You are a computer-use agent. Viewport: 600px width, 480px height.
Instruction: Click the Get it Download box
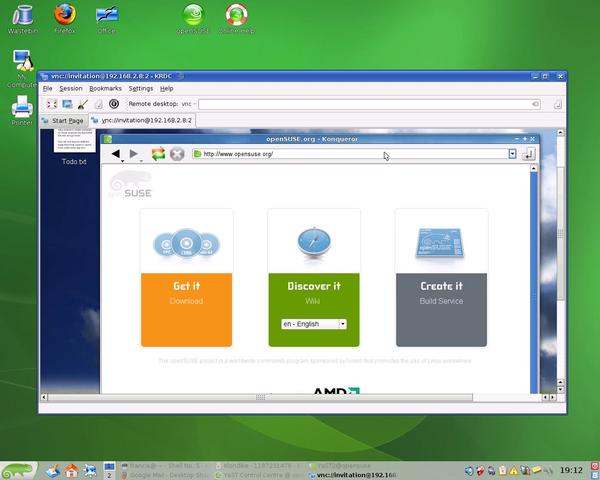click(186, 310)
